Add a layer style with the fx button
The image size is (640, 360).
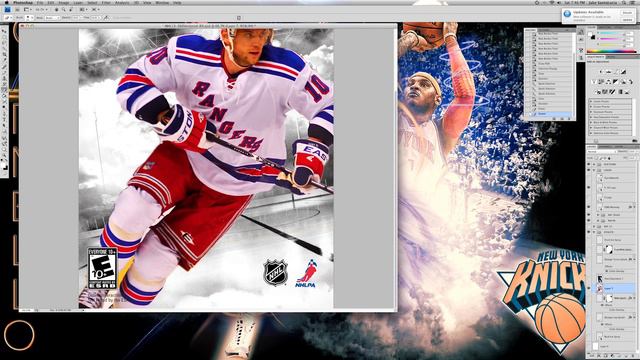599,355
